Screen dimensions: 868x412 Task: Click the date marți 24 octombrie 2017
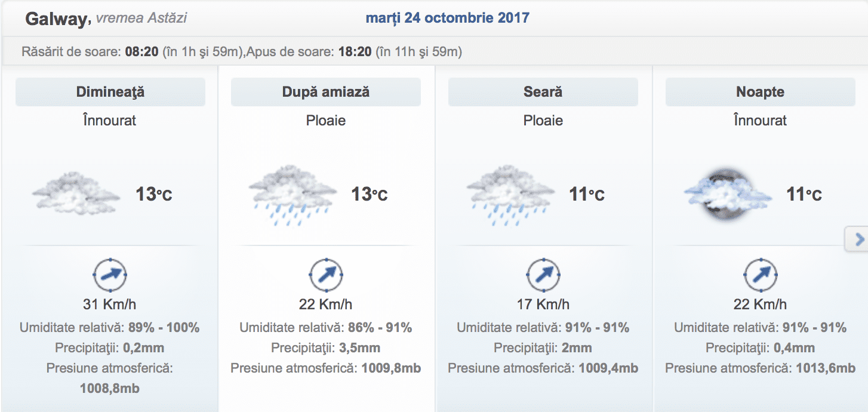[x=447, y=18]
